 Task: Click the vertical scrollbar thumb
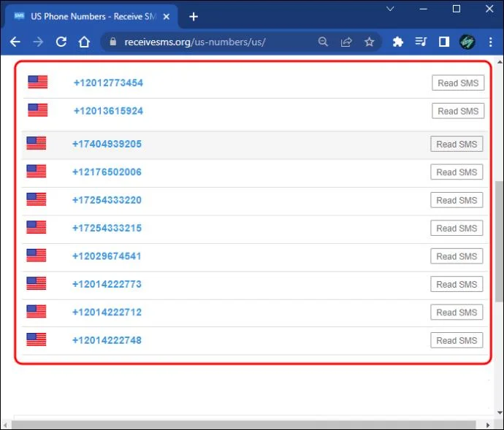click(499, 241)
